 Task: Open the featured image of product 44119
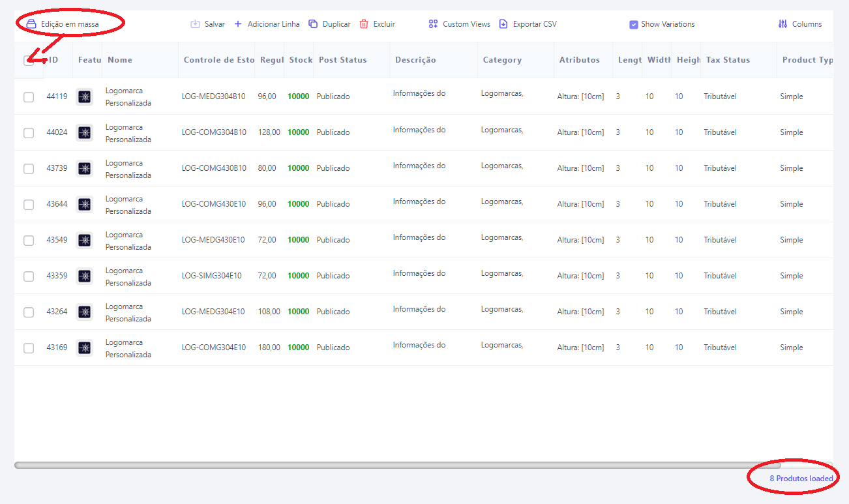(x=84, y=97)
